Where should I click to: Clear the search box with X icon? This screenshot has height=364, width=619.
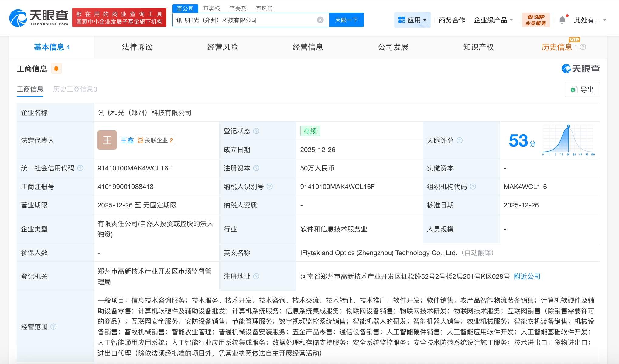tap(320, 20)
